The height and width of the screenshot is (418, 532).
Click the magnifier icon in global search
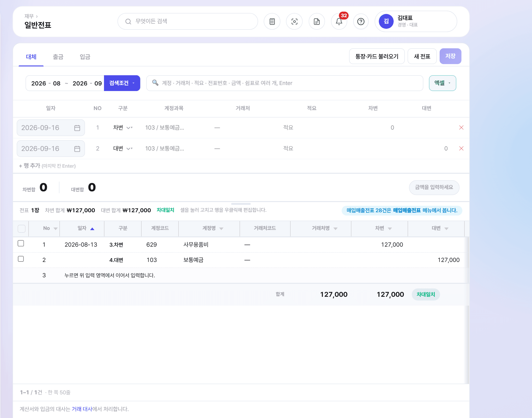click(128, 22)
